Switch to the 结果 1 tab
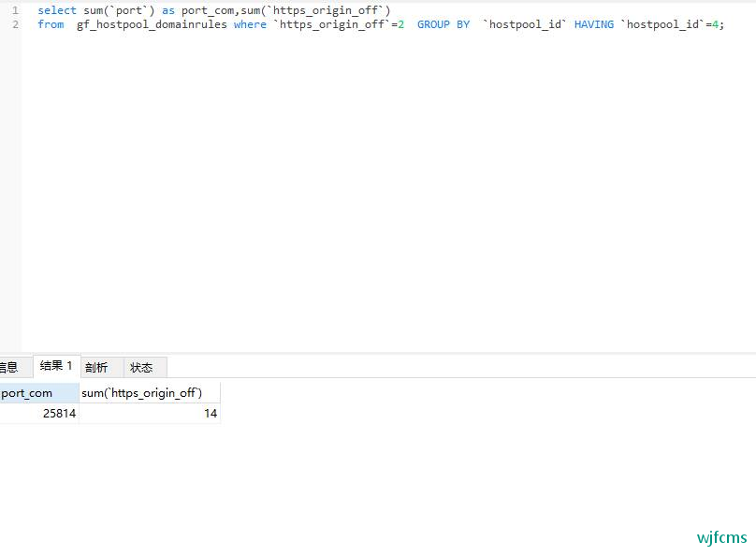 point(56,366)
